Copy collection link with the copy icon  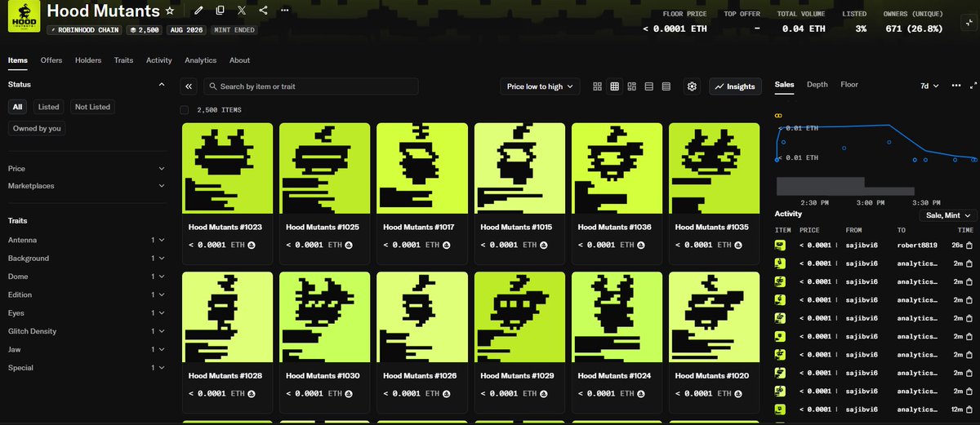pyautogui.click(x=220, y=11)
